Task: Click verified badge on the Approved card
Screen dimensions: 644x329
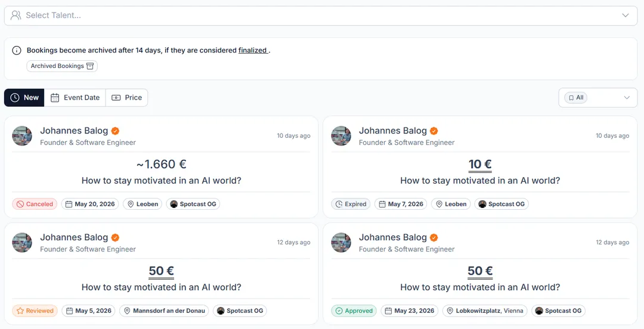Action: tap(434, 238)
